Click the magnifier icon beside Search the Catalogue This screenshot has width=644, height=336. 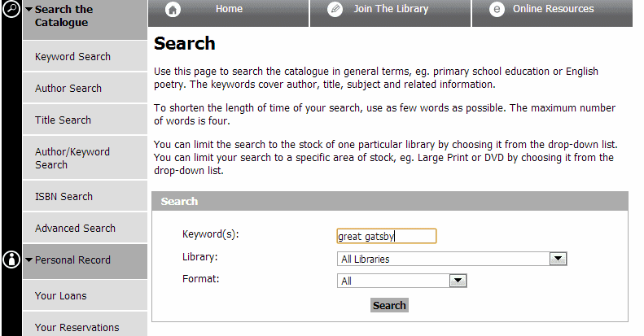pyautogui.click(x=11, y=9)
